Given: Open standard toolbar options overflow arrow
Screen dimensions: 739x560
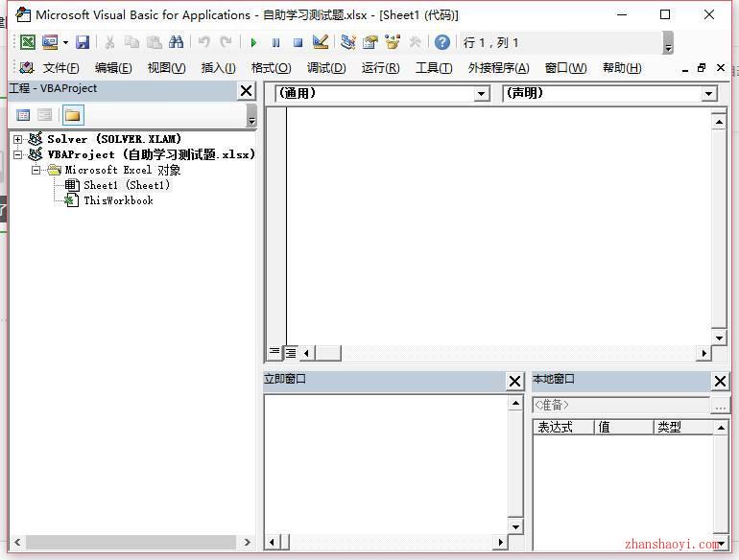Looking at the screenshot, I should [668, 43].
